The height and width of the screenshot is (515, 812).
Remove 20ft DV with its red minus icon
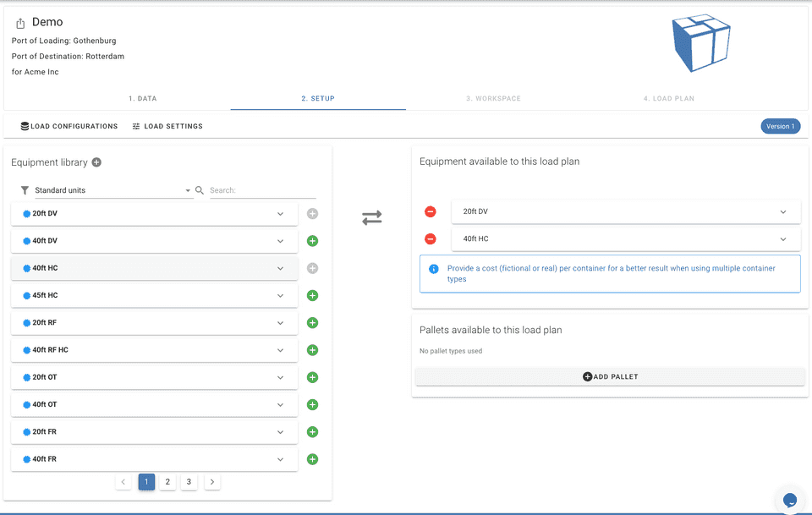[x=431, y=211]
